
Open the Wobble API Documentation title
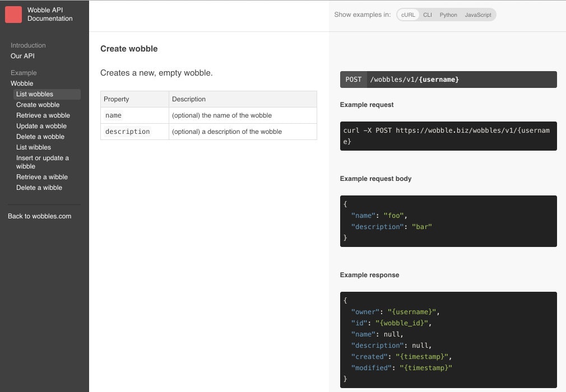(50, 15)
